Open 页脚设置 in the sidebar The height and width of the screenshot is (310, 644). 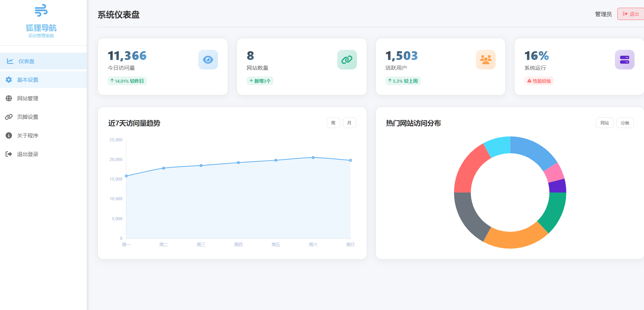[x=28, y=117]
